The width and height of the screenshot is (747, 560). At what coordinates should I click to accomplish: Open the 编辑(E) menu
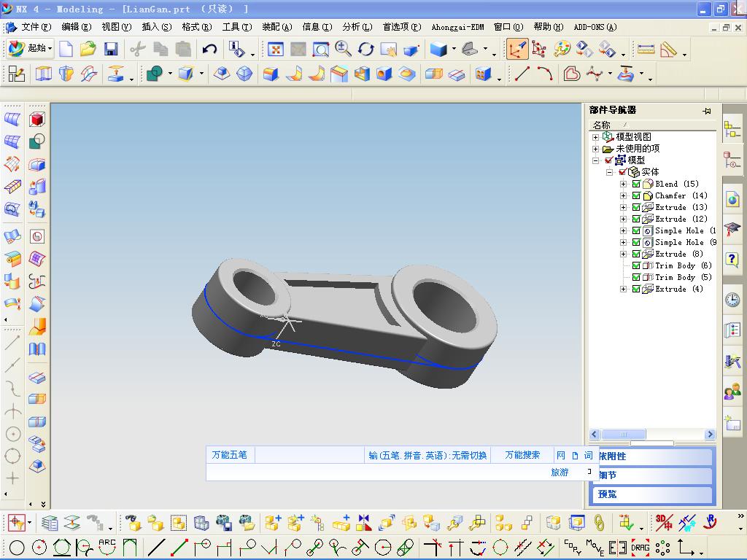(76, 27)
